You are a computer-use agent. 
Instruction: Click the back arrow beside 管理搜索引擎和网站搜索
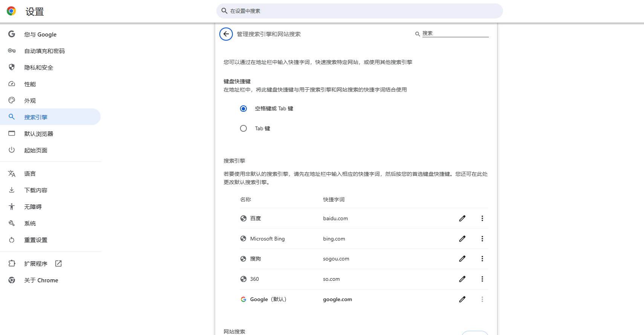pos(226,34)
